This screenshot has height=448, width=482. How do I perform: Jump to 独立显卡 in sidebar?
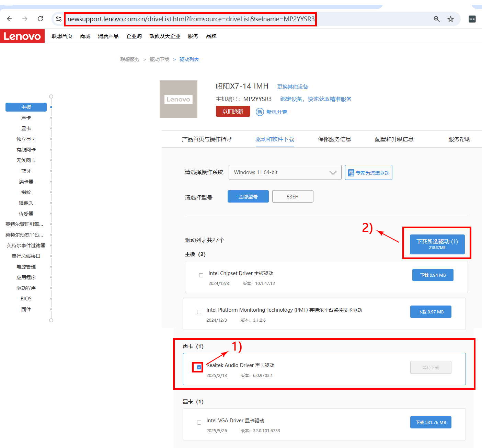click(26, 139)
